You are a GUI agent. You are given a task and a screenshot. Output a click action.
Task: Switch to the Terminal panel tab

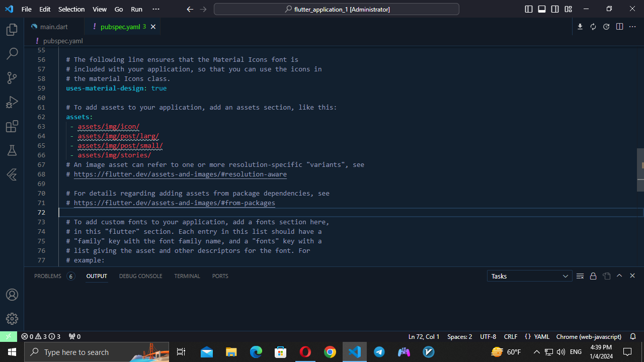[x=187, y=276]
